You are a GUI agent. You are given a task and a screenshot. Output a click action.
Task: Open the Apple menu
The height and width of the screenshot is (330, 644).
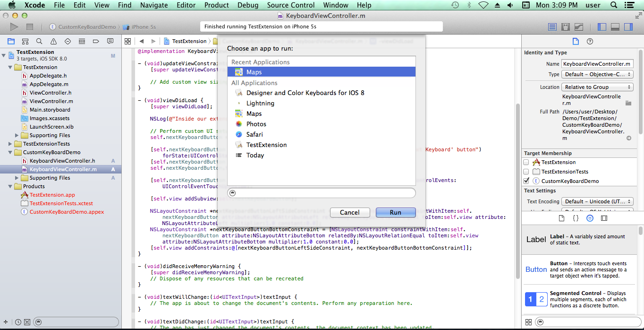[12, 5]
